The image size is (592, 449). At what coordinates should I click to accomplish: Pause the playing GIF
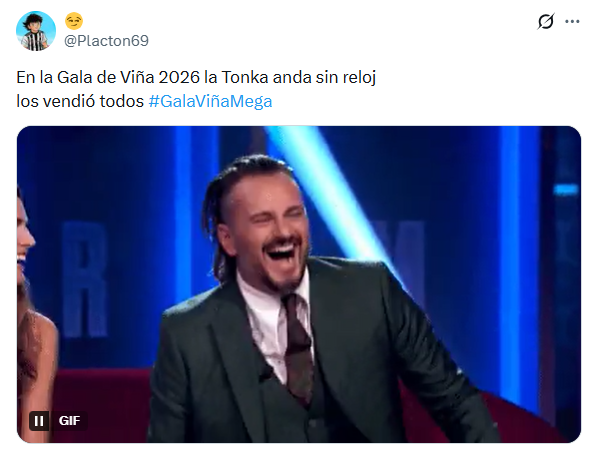(39, 420)
